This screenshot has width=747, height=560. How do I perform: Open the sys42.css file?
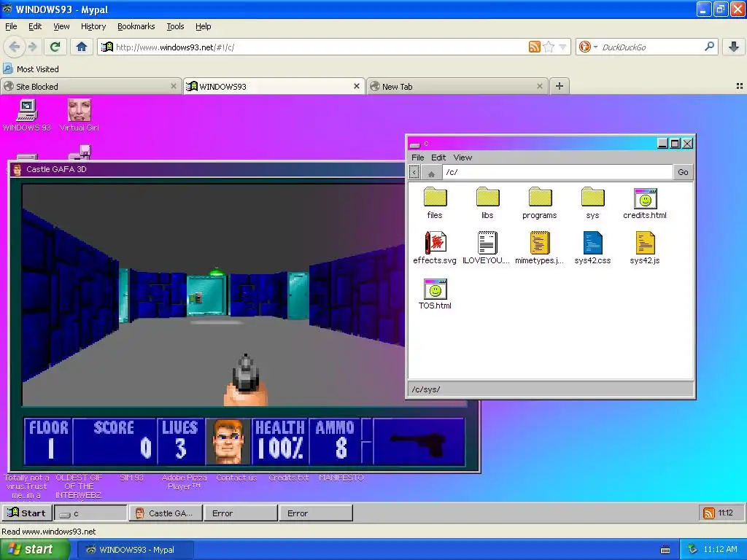pos(592,248)
